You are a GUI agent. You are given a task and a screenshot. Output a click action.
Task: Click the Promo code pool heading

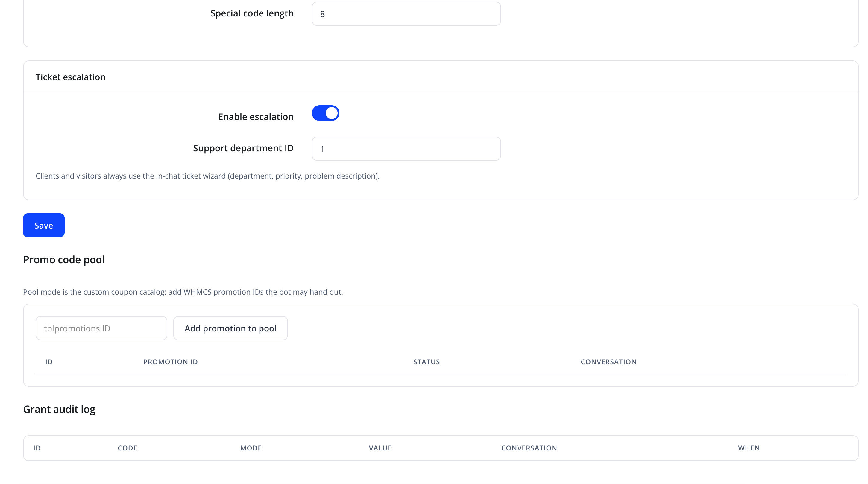pos(64,260)
